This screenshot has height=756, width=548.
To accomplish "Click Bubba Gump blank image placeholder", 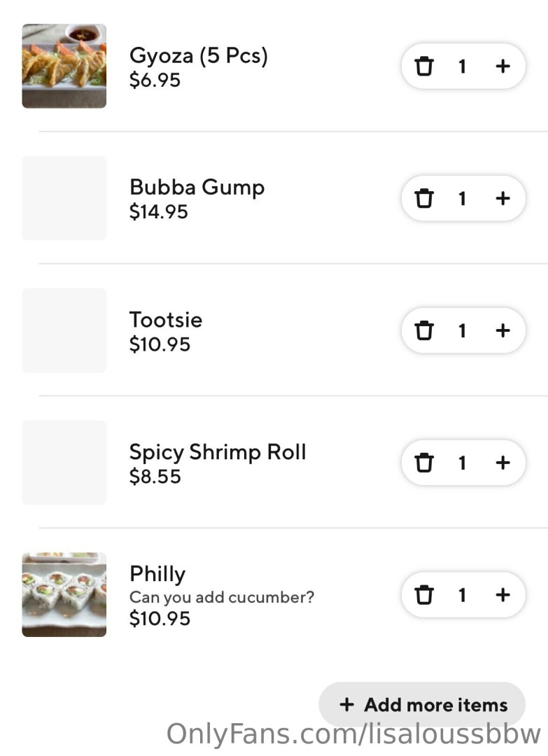I will click(64, 199).
